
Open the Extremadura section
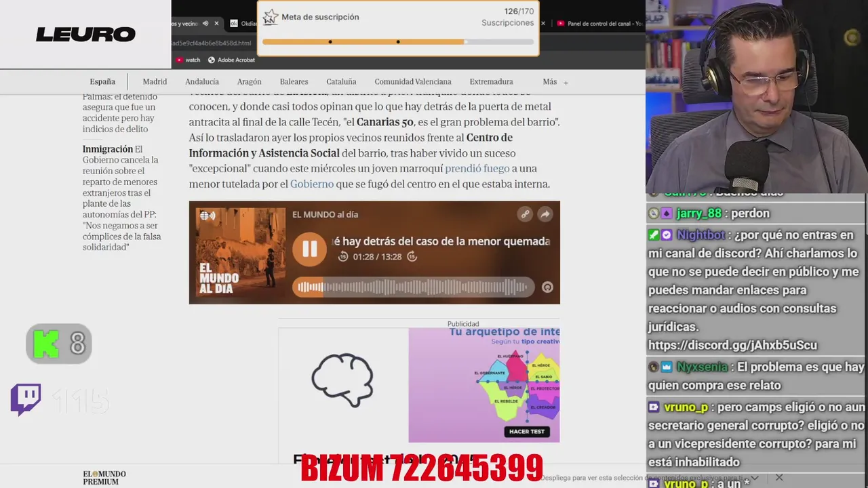pos(491,81)
